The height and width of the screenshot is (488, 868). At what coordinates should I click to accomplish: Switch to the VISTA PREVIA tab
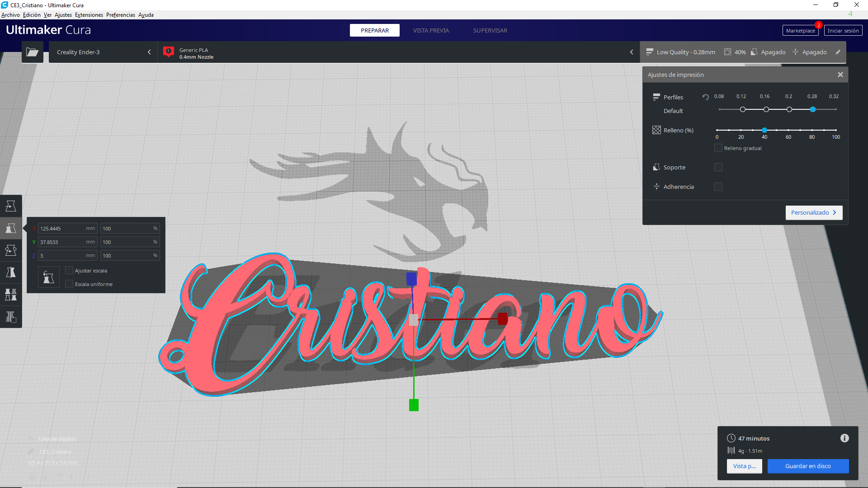click(430, 30)
